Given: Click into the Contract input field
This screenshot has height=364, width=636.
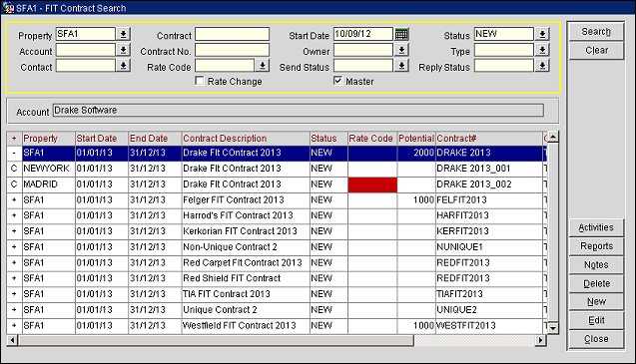Looking at the screenshot, I should pos(232,34).
